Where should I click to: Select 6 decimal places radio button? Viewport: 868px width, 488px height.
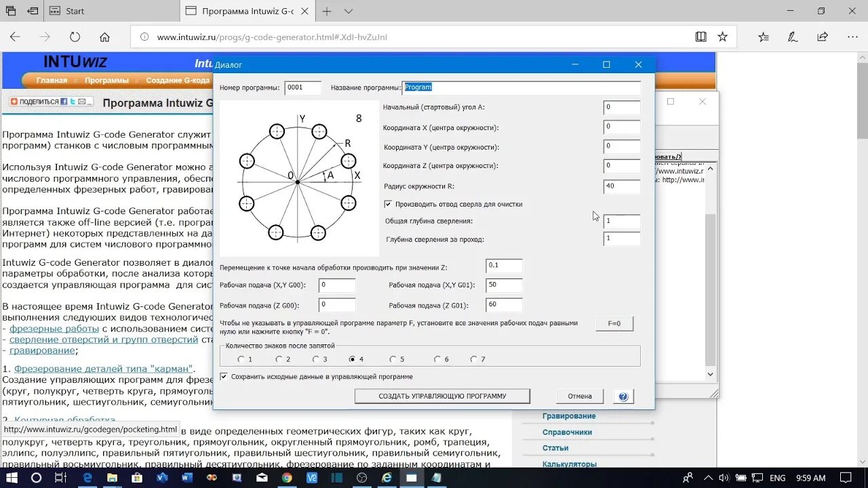[x=437, y=359]
